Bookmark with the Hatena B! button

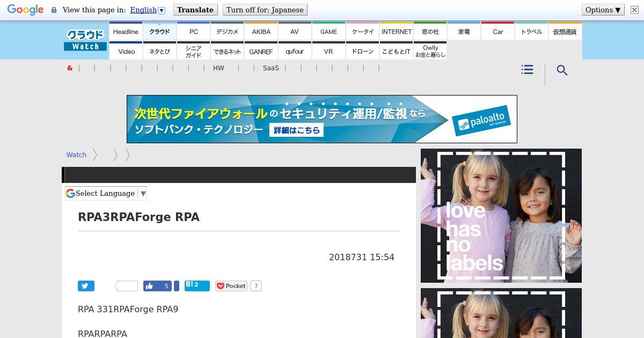tap(197, 285)
